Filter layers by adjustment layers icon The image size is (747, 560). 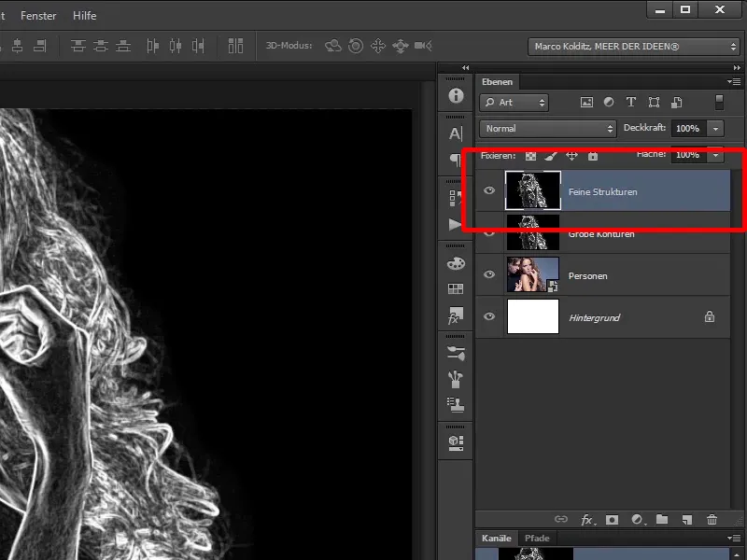pos(609,102)
